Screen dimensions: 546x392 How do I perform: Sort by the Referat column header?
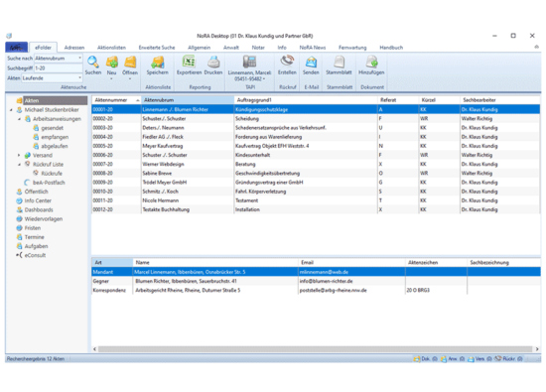pyautogui.click(x=398, y=100)
